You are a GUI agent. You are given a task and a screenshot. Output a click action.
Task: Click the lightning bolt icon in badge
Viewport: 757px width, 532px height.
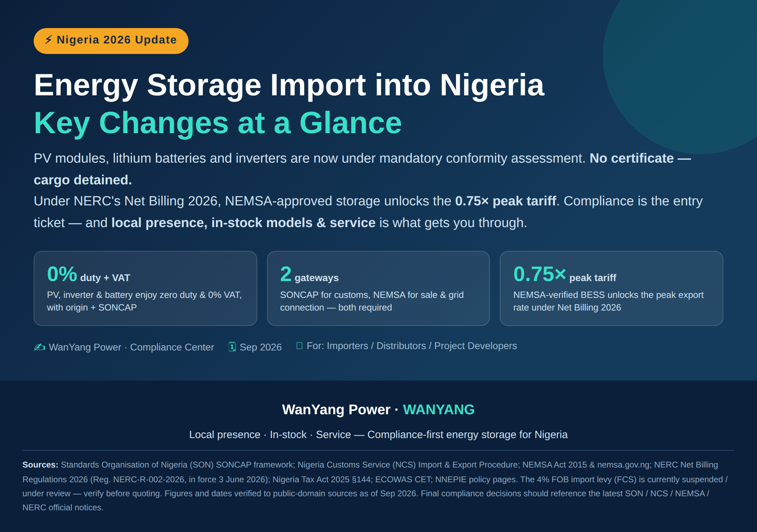click(49, 40)
